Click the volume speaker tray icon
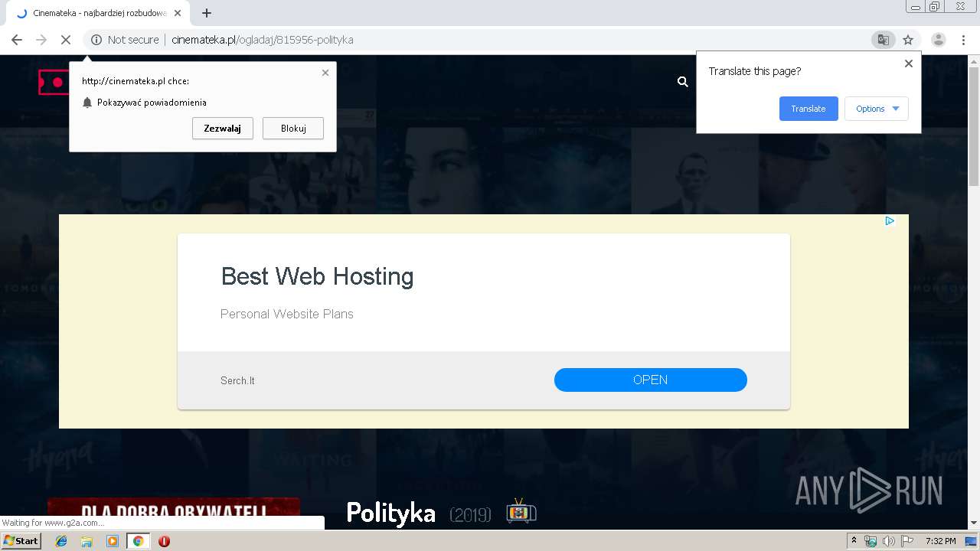 tap(888, 541)
